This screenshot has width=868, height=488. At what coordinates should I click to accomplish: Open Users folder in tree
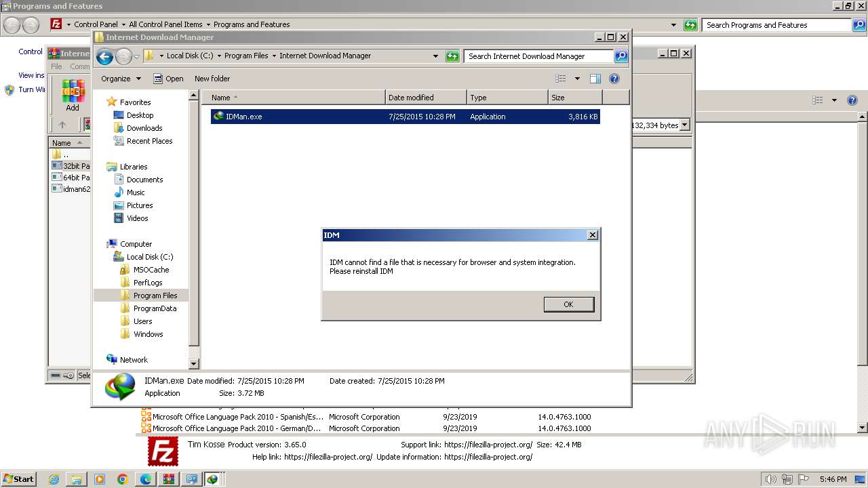tap(142, 321)
